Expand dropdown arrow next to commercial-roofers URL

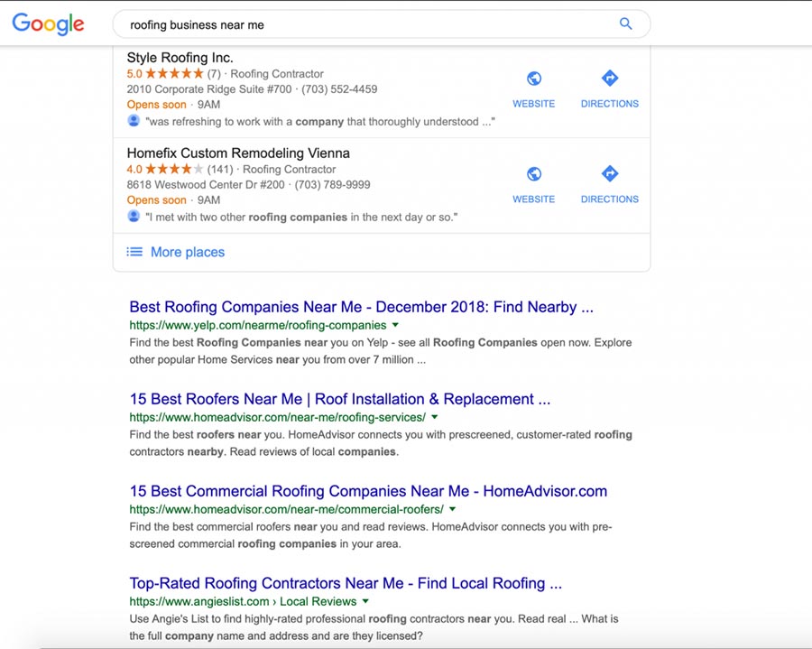pyautogui.click(x=453, y=509)
